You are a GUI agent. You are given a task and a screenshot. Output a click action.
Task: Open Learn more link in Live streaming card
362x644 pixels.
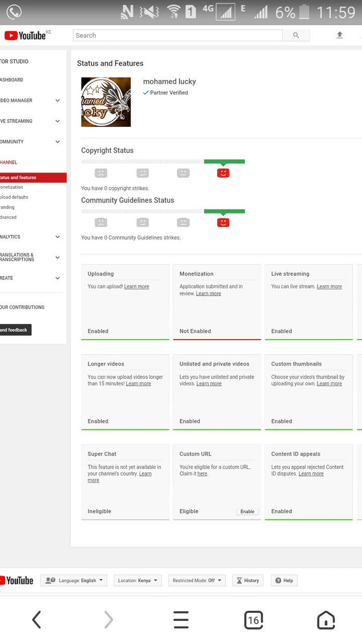click(x=329, y=287)
